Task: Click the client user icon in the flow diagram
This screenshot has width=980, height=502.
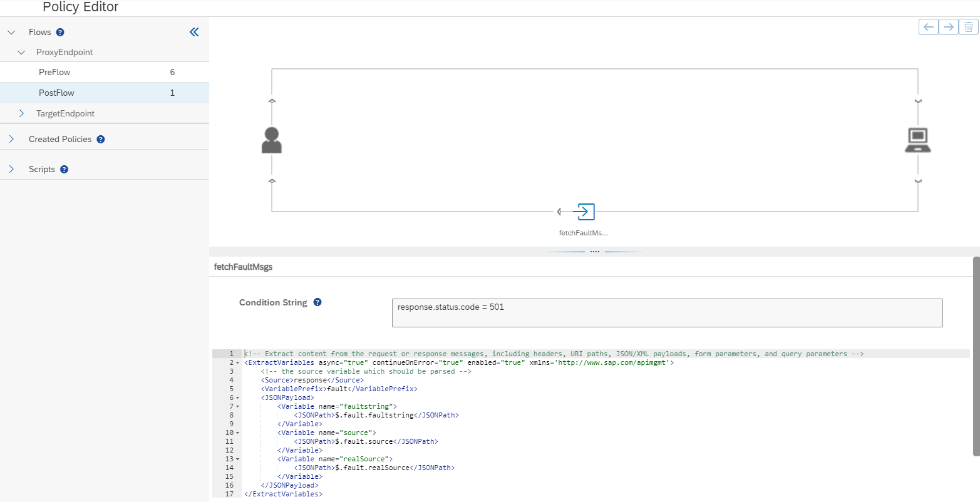Action: click(x=271, y=140)
